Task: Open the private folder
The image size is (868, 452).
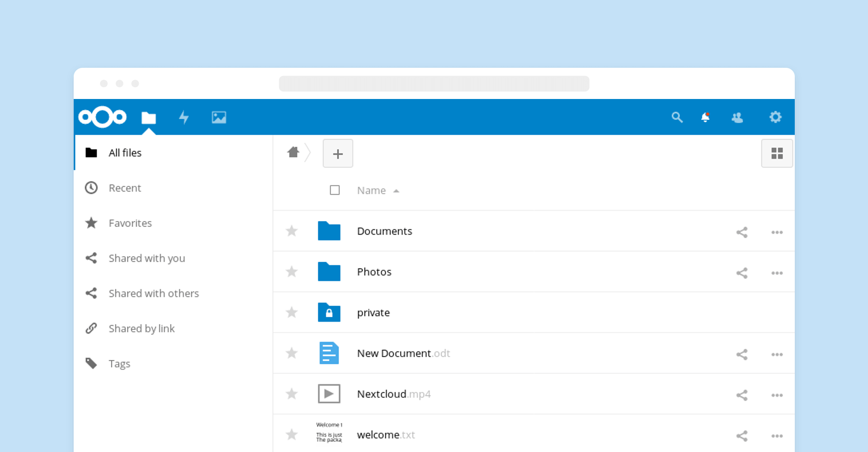Action: 373,313
